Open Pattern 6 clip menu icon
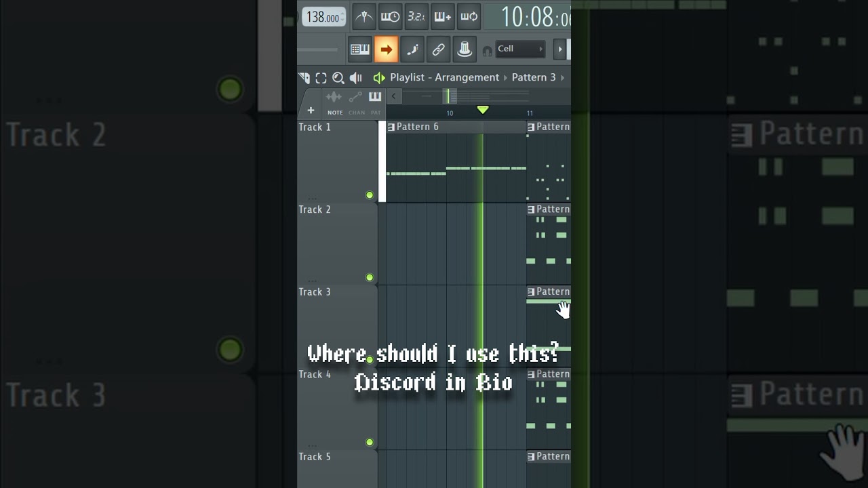 (391, 127)
